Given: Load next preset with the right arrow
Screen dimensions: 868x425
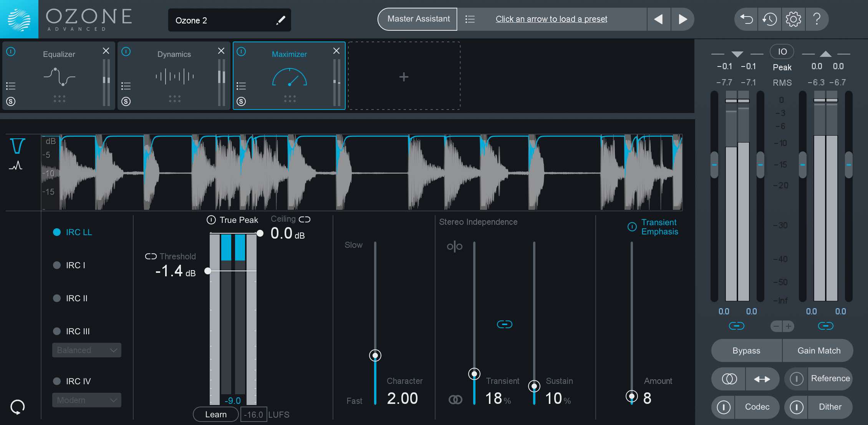Looking at the screenshot, I should pyautogui.click(x=682, y=19).
